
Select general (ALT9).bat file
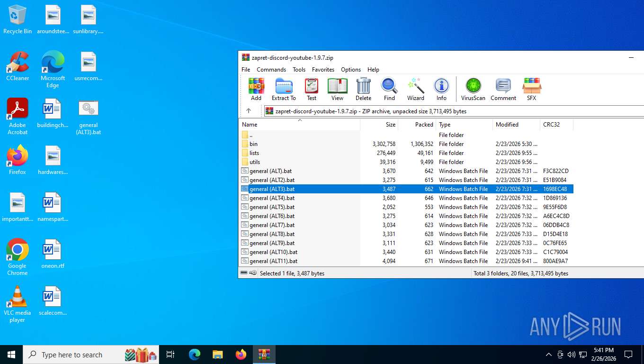tap(406, 243)
